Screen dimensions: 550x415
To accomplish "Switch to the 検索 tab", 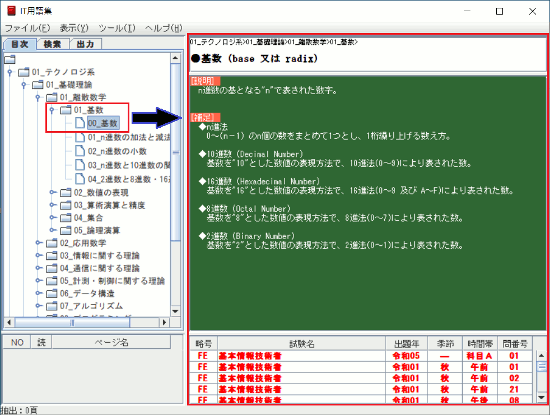I will [x=52, y=44].
